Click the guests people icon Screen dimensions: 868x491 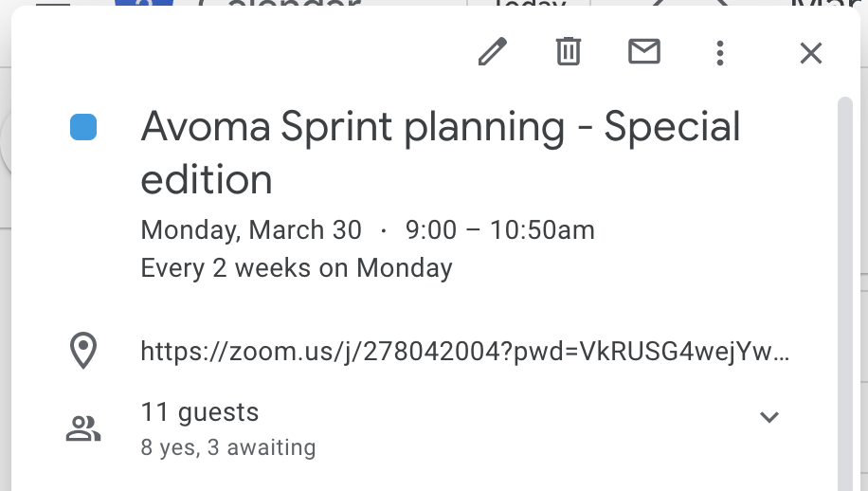(83, 429)
